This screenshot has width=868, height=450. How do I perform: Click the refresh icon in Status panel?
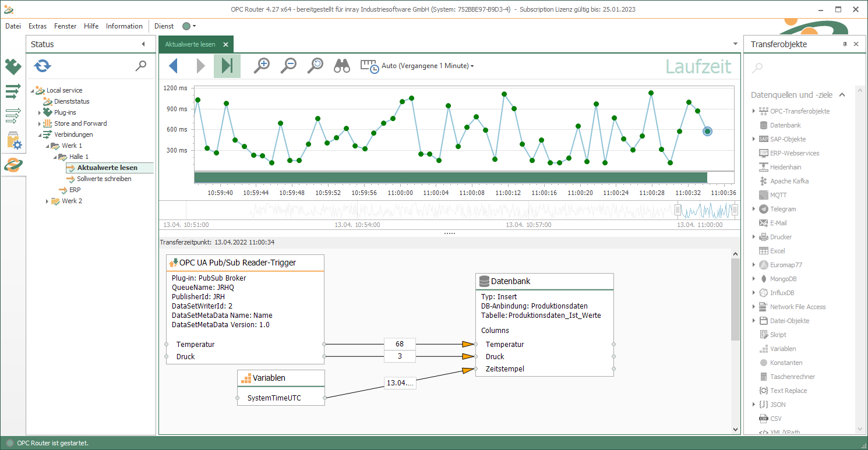tap(42, 66)
